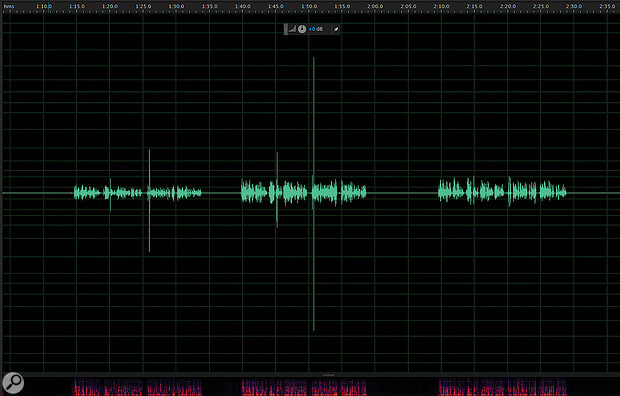Image resolution: width=620 pixels, height=396 pixels.
Task: Click the +0 dB gain value
Action: (316, 29)
